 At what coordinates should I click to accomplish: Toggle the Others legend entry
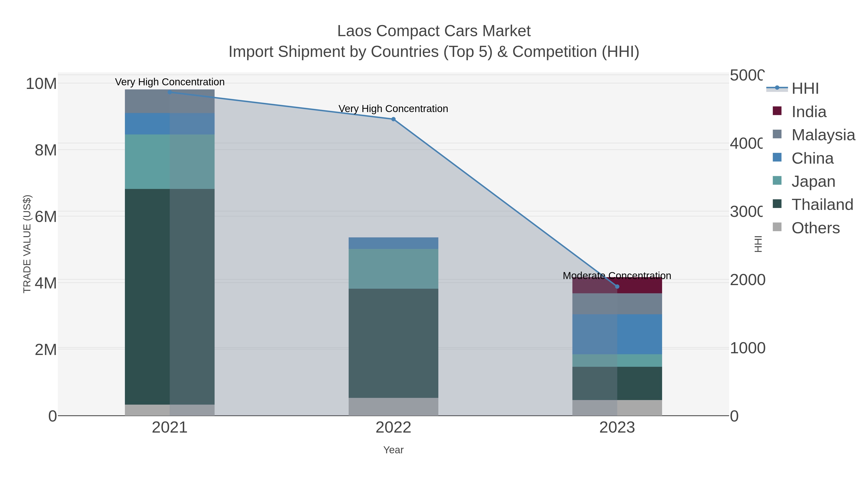(806, 228)
